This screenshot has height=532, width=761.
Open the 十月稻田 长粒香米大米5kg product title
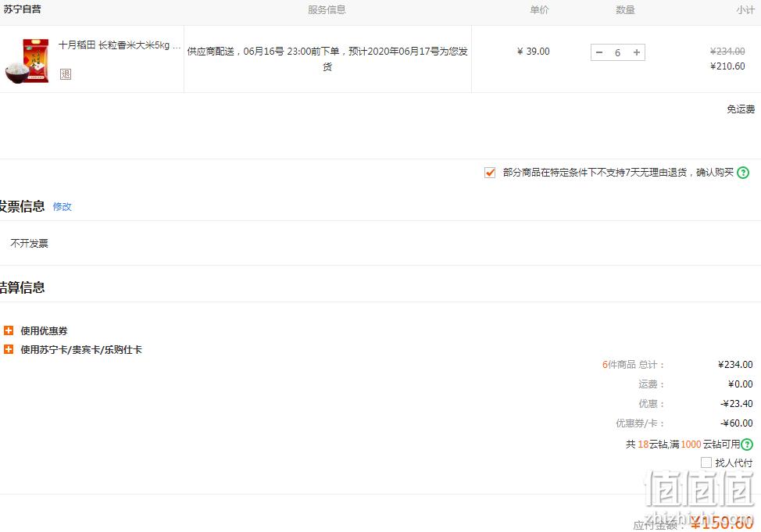pos(120,45)
